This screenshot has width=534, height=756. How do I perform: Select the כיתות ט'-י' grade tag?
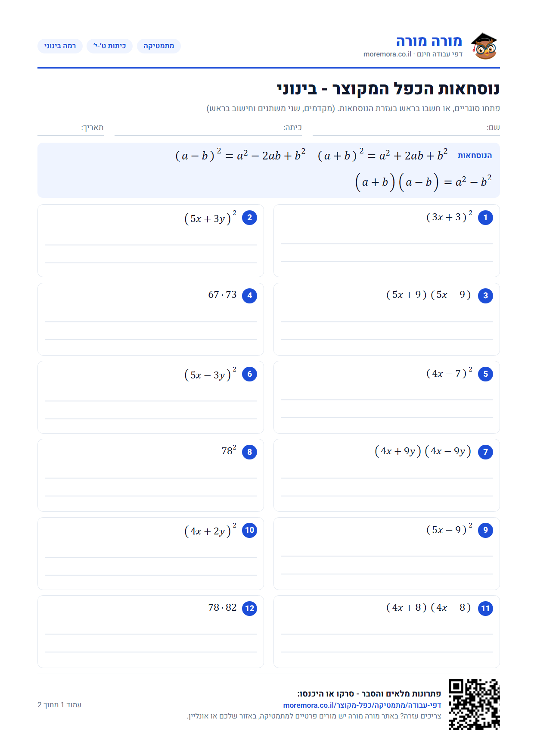[109, 46]
